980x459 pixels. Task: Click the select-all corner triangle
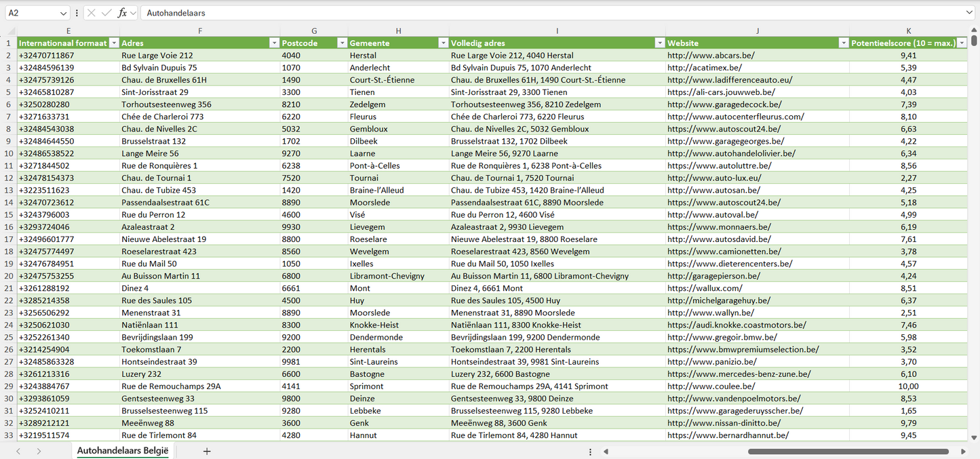[x=9, y=31]
